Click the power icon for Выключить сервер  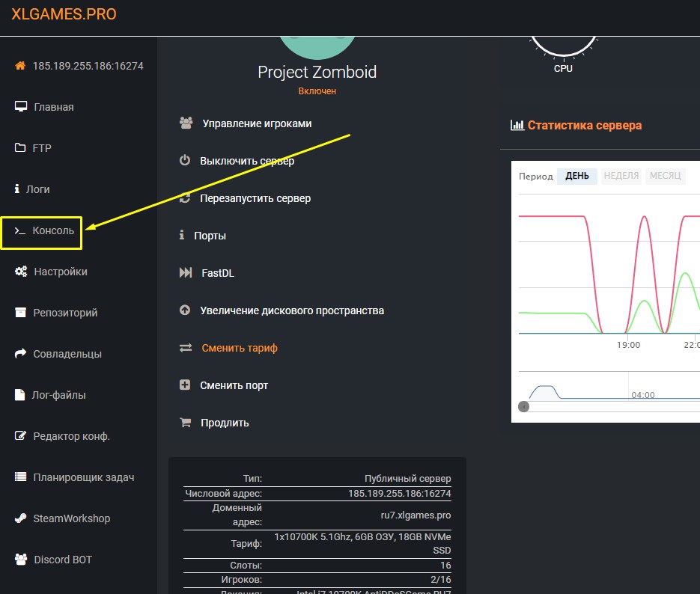tap(185, 160)
